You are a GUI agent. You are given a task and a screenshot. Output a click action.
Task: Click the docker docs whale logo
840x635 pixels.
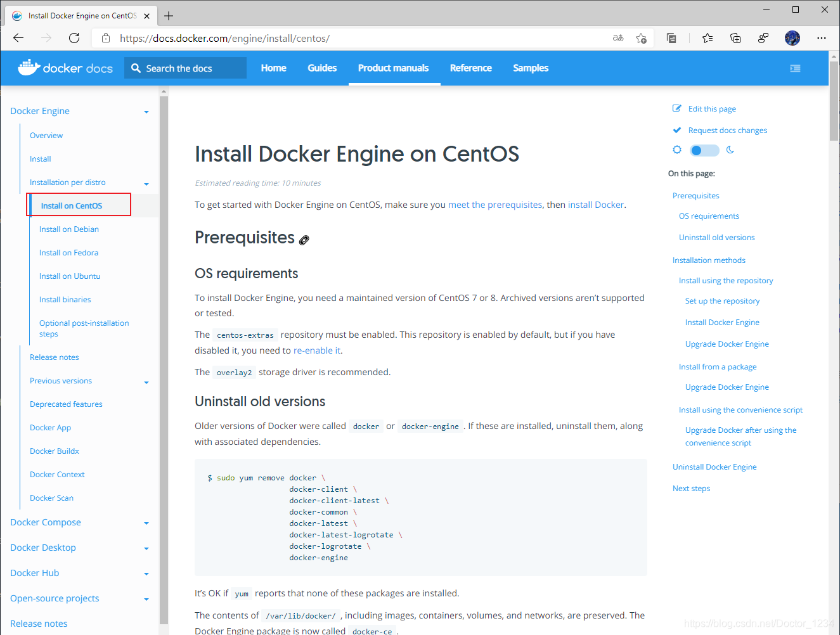(x=29, y=67)
